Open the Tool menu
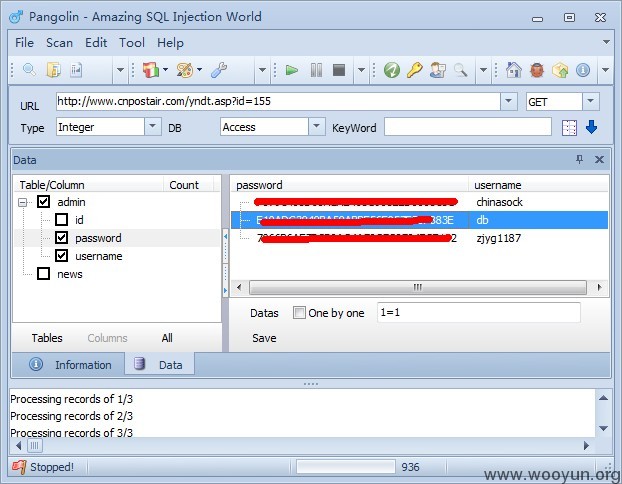Image resolution: width=622 pixels, height=484 pixels. 132,42
